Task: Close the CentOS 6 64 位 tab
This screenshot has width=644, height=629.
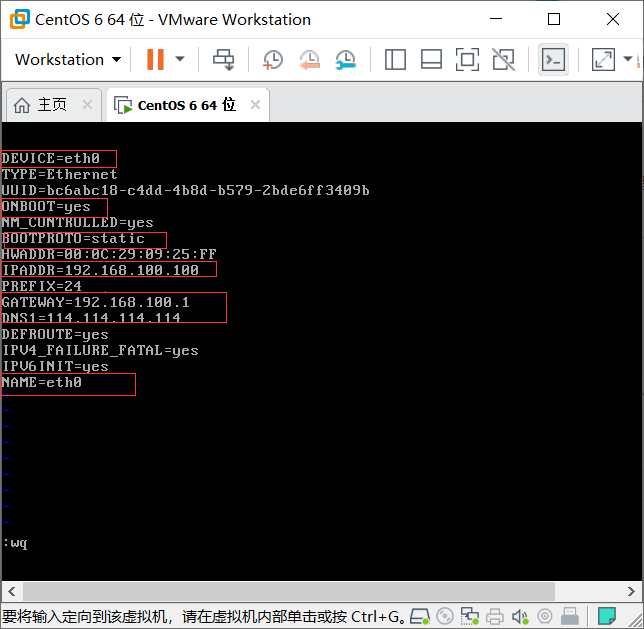Action: point(255,105)
